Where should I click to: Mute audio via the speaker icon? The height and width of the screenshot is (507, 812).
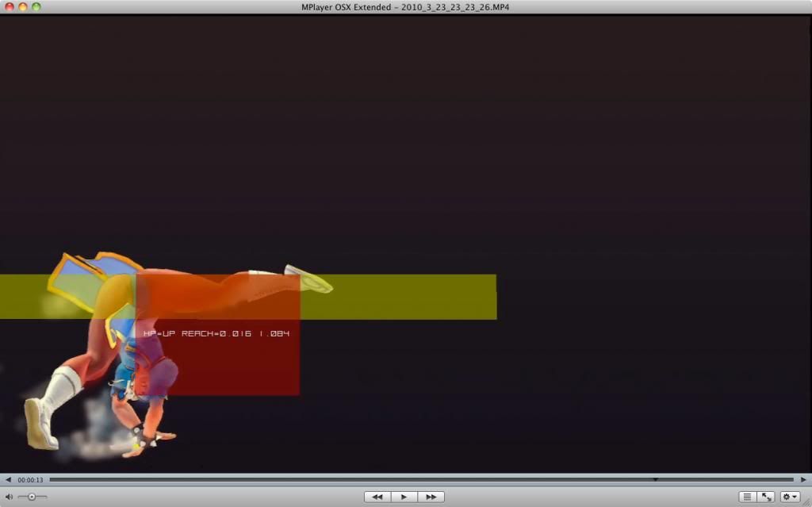pos(9,497)
